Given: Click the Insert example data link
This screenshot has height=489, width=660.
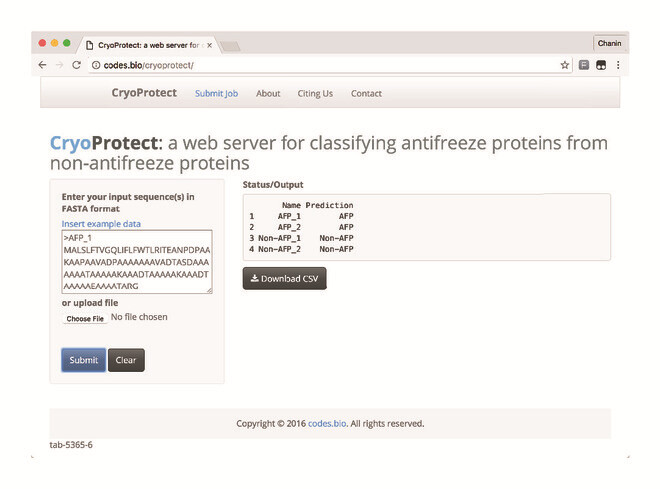Looking at the screenshot, I should 101,224.
